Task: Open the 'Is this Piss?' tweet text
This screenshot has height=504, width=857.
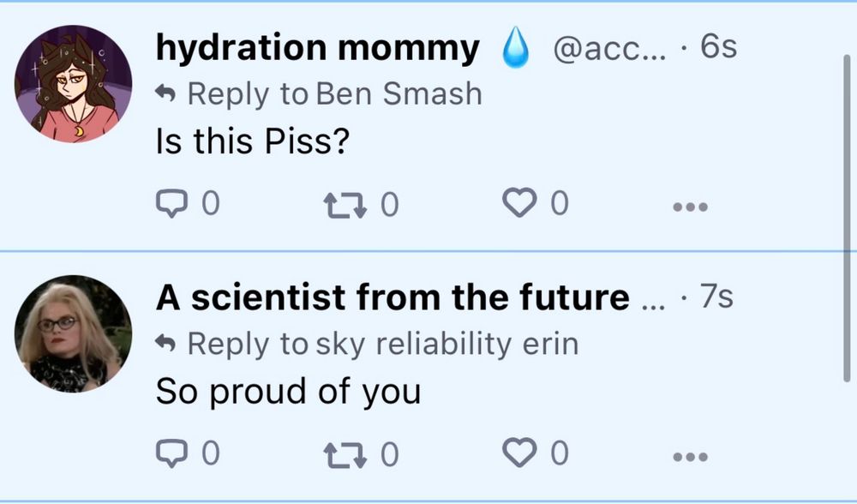Action: [x=252, y=141]
